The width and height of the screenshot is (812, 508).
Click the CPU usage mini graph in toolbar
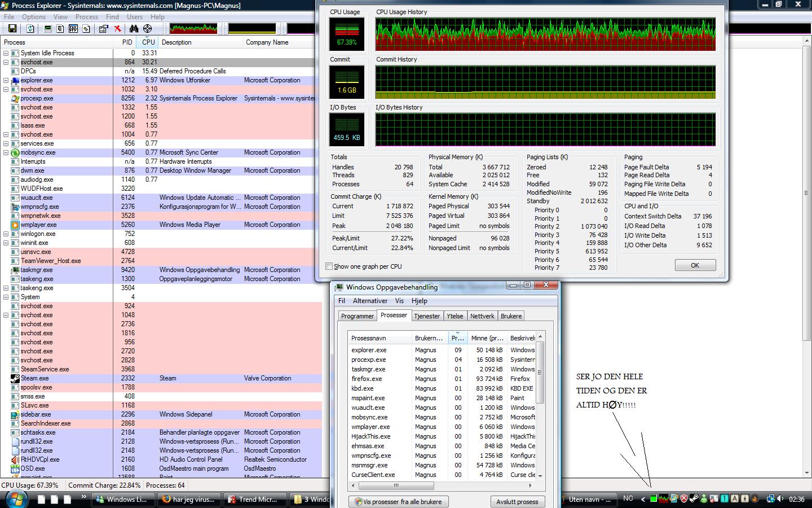click(x=193, y=28)
